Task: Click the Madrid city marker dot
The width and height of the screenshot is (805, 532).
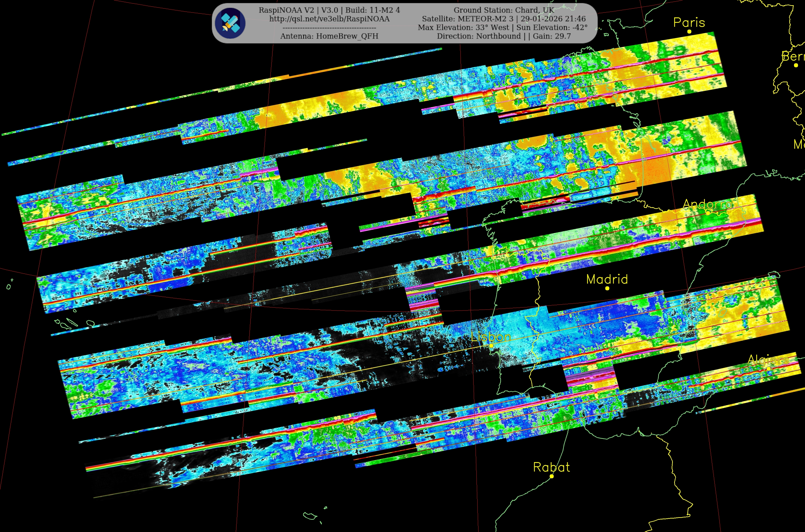Action: (607, 288)
